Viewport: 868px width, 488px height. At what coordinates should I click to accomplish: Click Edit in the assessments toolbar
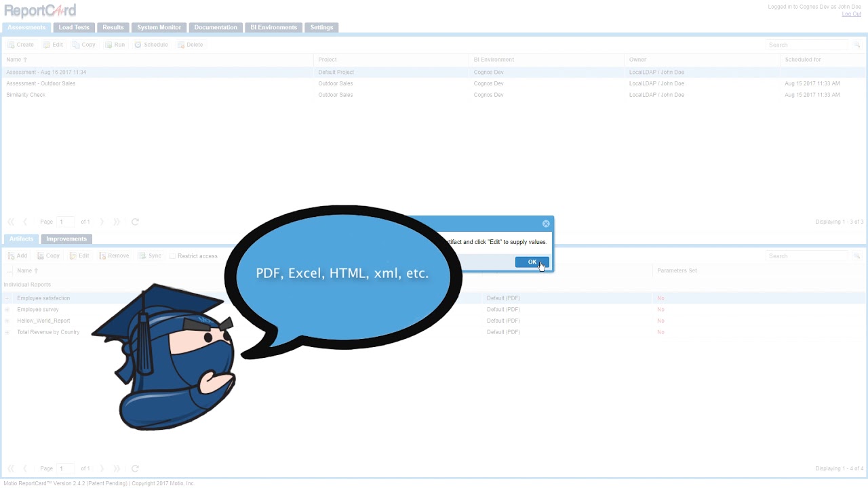click(53, 45)
